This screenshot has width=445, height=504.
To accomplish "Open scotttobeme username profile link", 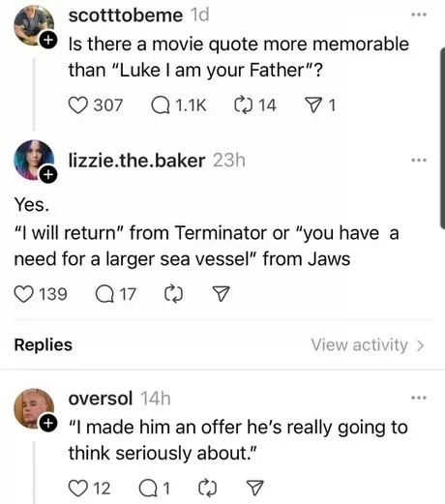I will (126, 15).
